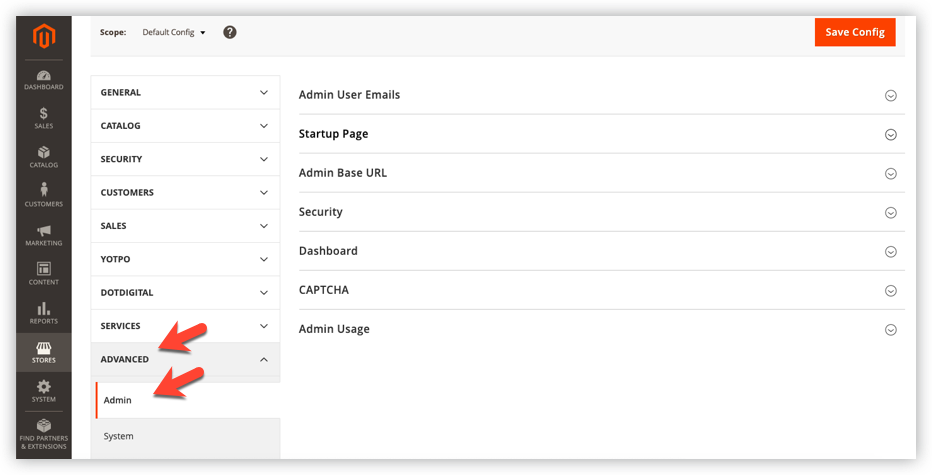Screen dimensions: 932x475
Task: Open the Reports sidebar menu
Action: coord(43,313)
